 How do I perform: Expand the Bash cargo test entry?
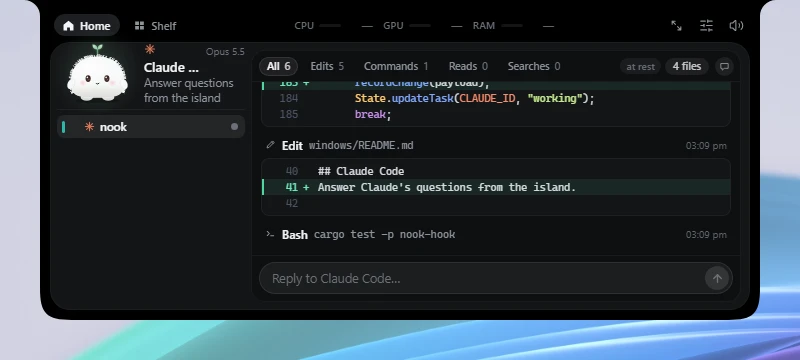[496, 235]
